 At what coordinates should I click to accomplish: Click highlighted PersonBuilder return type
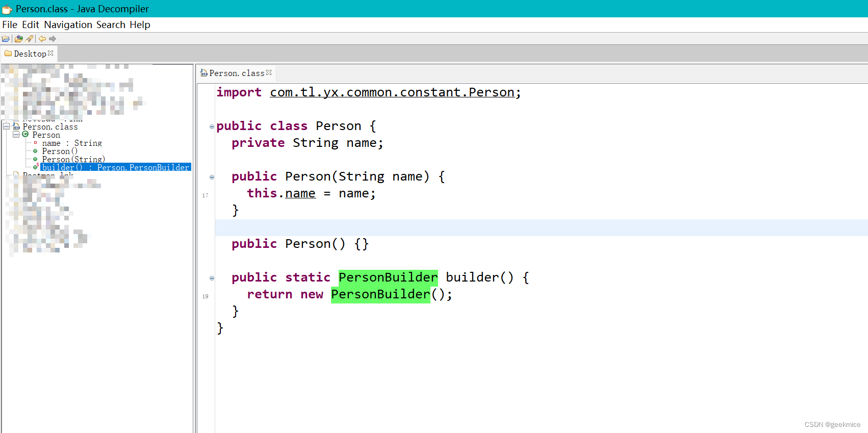pos(388,277)
